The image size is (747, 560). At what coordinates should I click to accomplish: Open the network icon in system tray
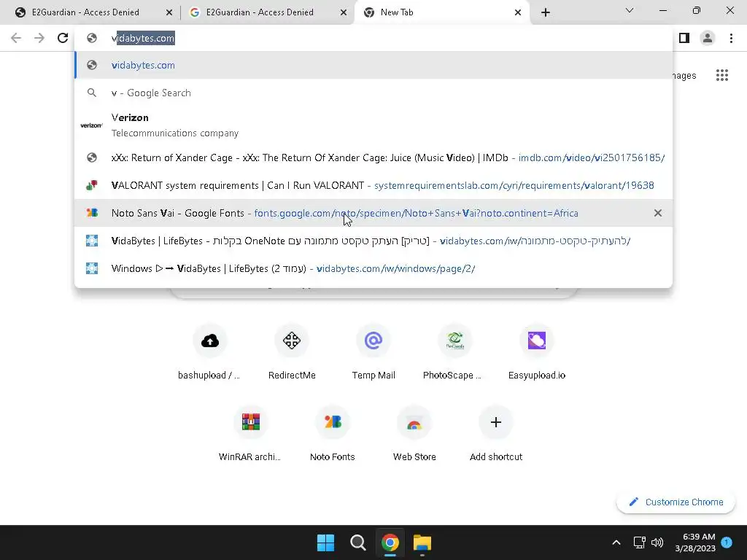pyautogui.click(x=639, y=542)
